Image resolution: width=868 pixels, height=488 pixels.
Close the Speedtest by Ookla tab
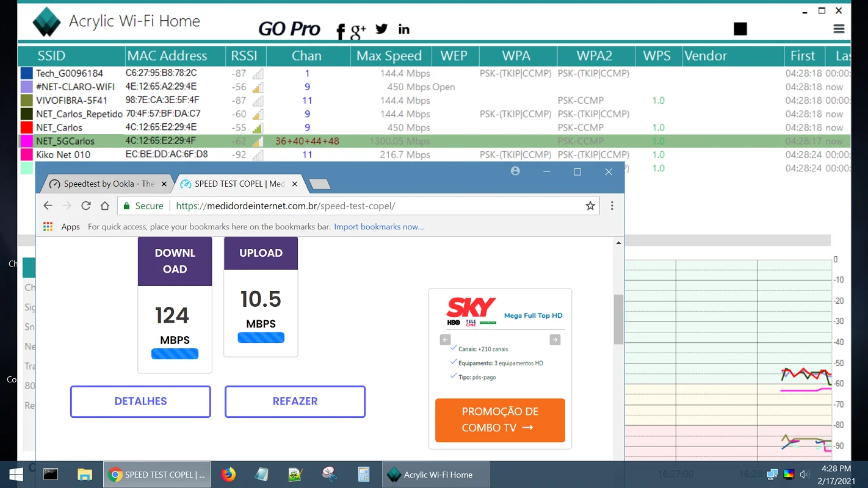[x=164, y=184]
